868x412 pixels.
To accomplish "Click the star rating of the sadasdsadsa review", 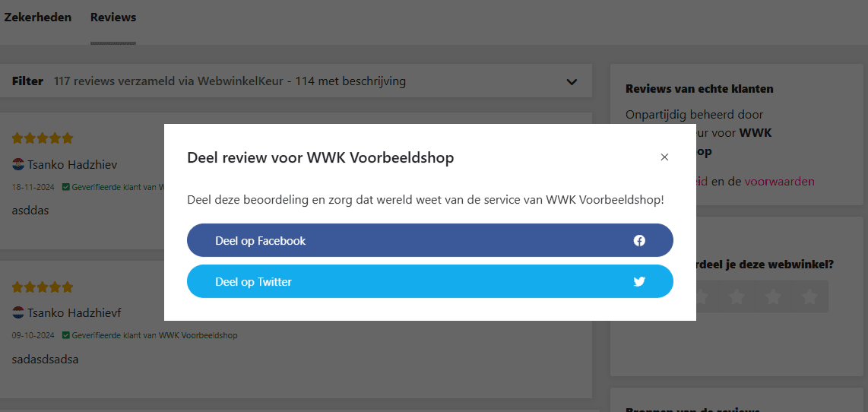I will 43,287.
